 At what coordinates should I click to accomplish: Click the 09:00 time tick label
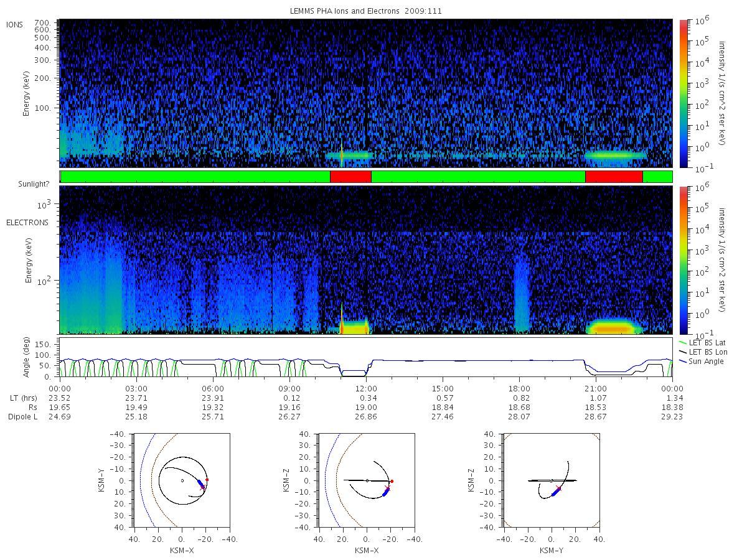(x=289, y=389)
